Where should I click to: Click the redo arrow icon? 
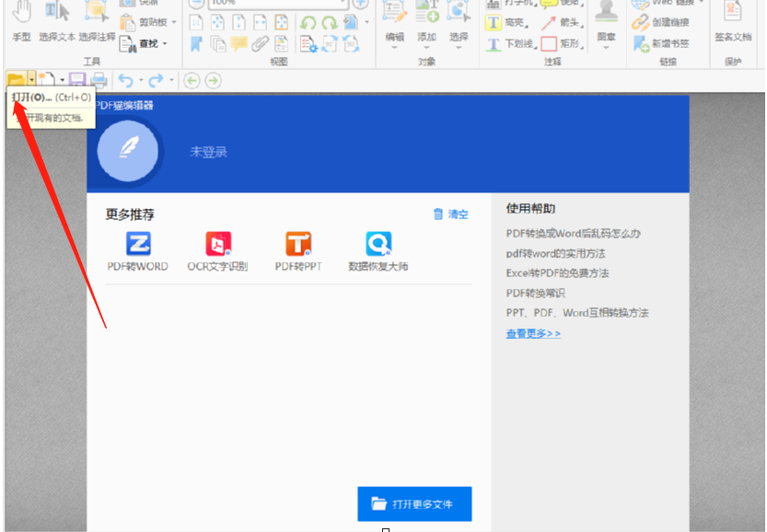(155, 80)
